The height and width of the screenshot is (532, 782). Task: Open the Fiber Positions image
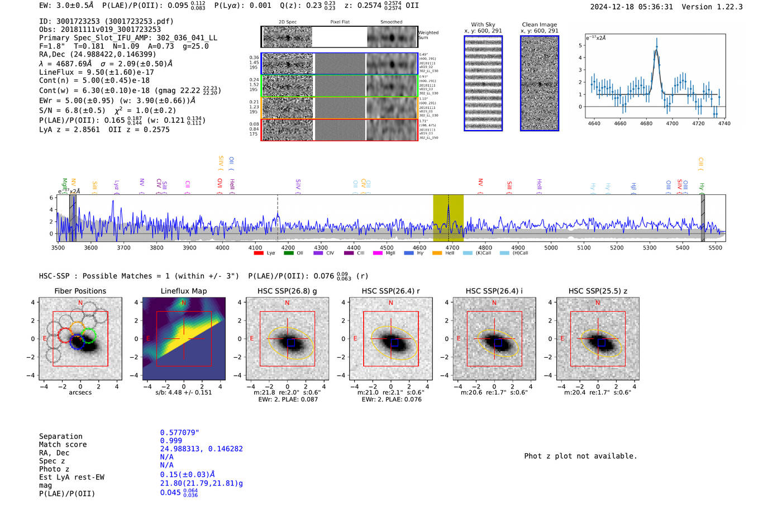(x=80, y=339)
